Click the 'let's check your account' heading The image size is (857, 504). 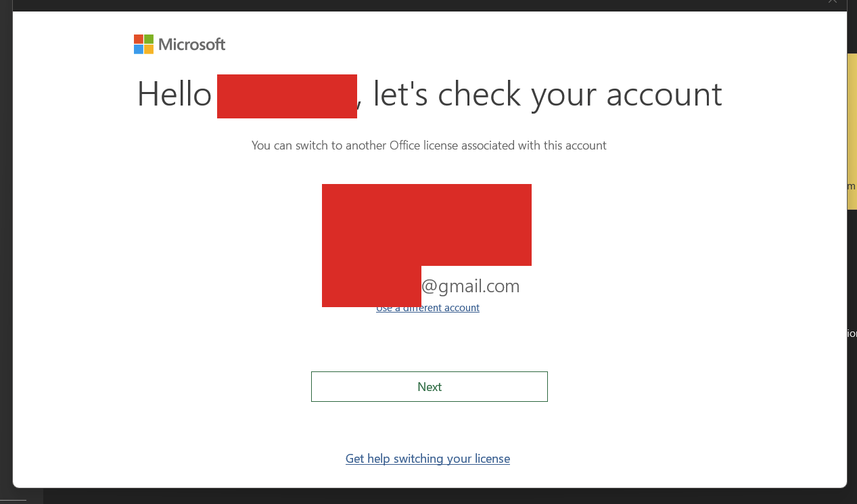[547, 94]
